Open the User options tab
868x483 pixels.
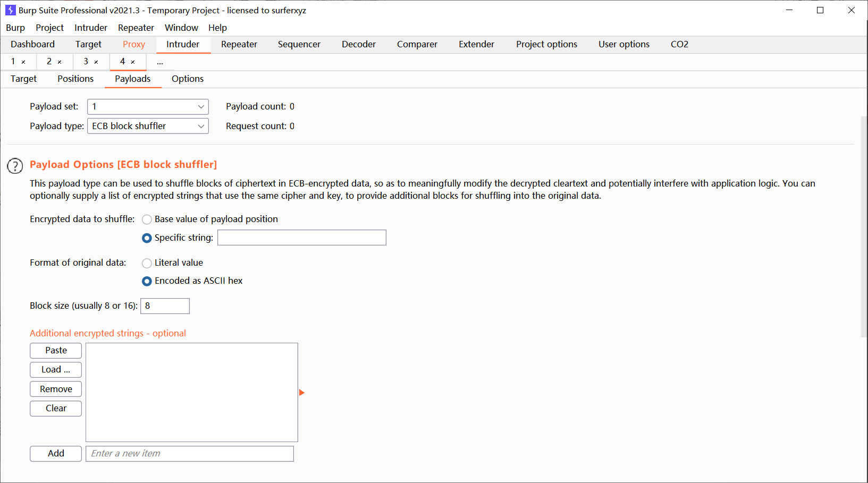pos(624,45)
